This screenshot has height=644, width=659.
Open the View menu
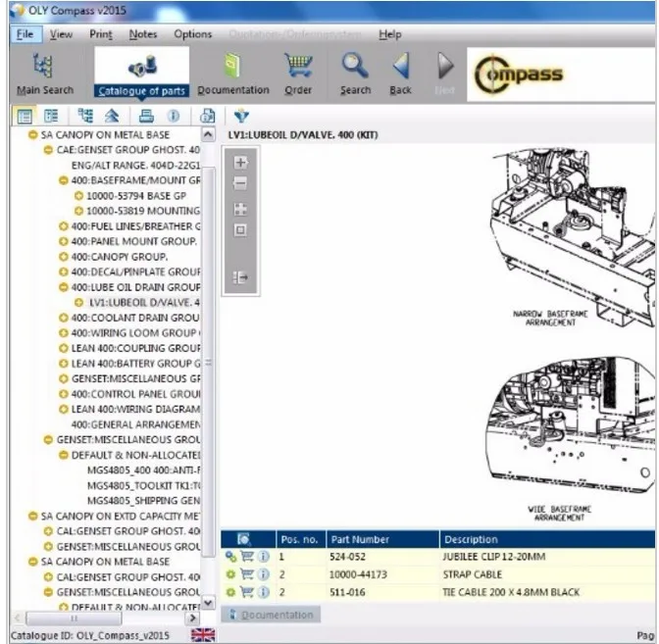point(62,34)
